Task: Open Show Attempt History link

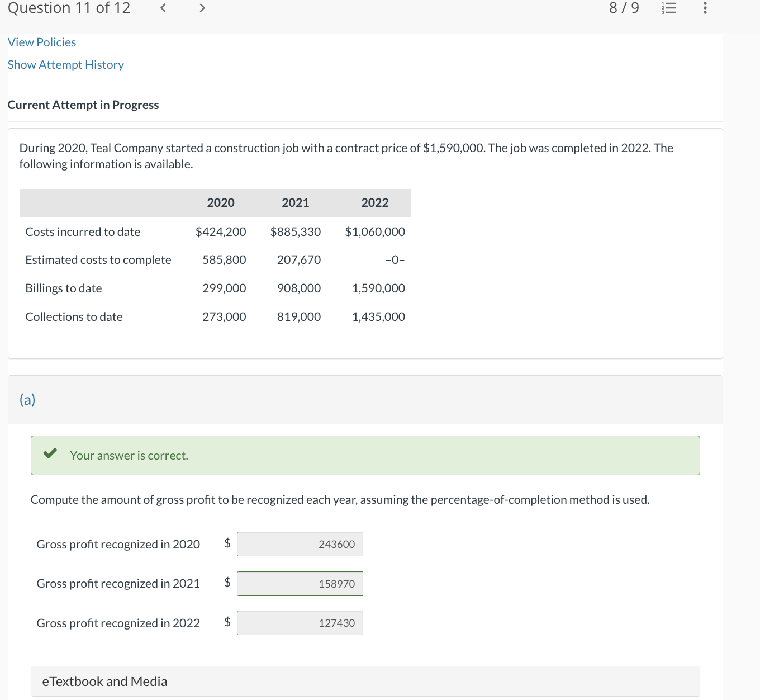Action: (66, 65)
